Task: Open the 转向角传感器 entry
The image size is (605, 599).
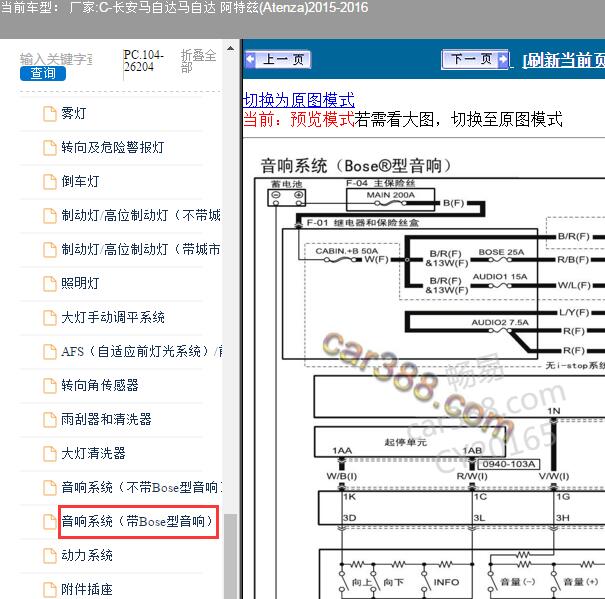Action: pyautogui.click(x=100, y=385)
